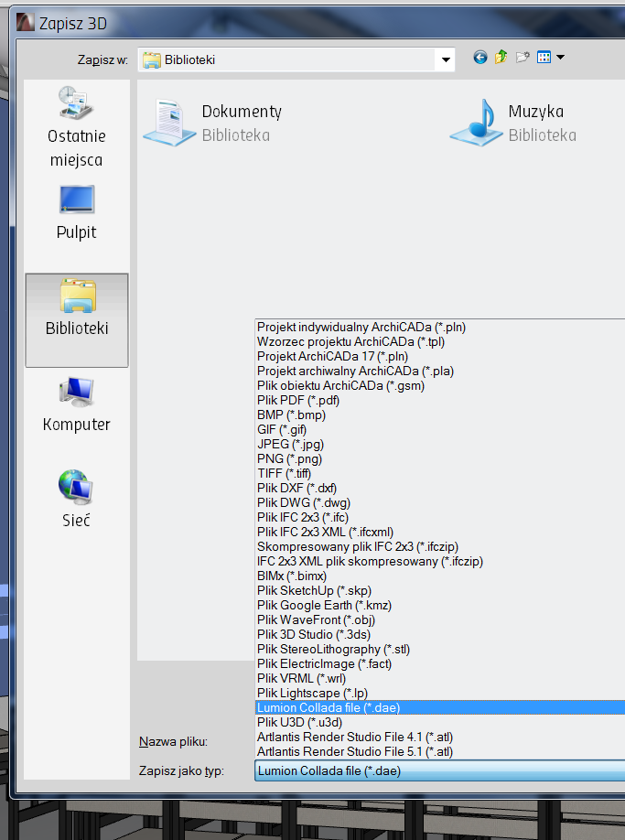Click the Back navigation arrow icon

coord(480,58)
